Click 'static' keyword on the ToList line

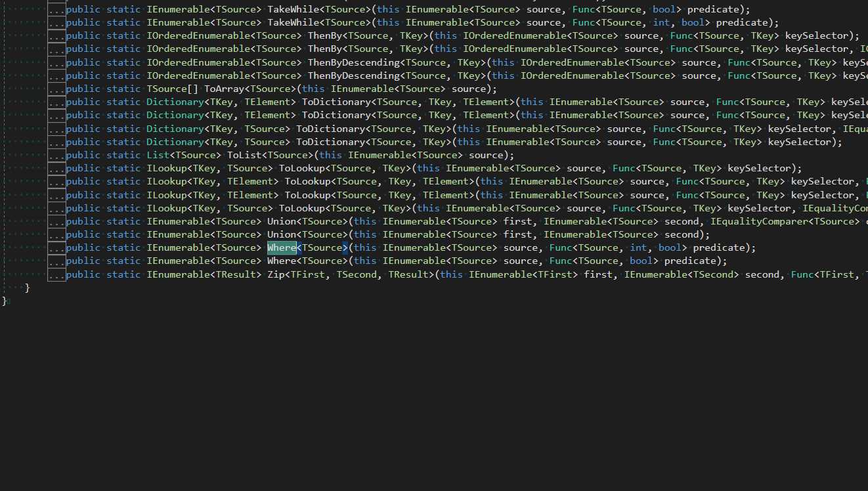click(x=123, y=155)
